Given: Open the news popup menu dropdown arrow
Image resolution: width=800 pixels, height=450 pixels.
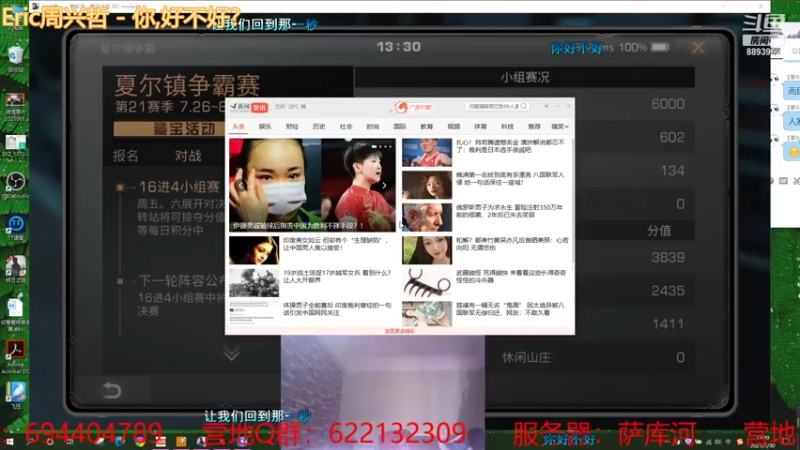Looking at the screenshot, I should coord(546,106).
